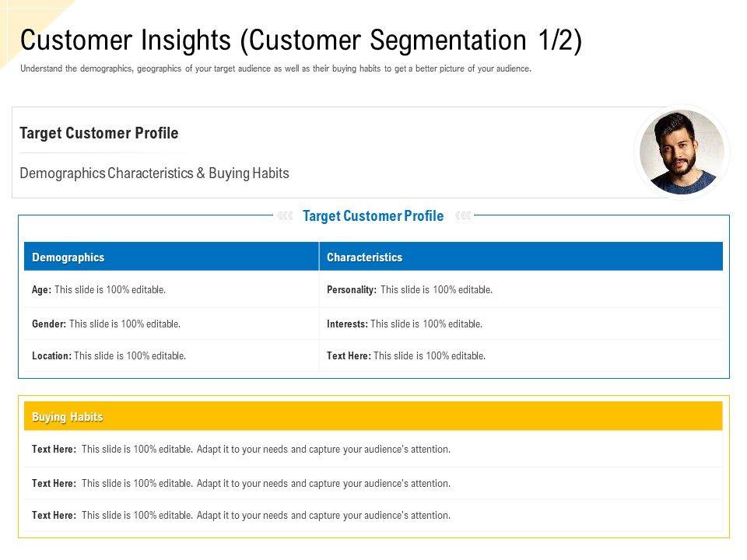Click the customer profile photo
Image resolution: width=747 pixels, height=560 pixels.
coord(682,152)
